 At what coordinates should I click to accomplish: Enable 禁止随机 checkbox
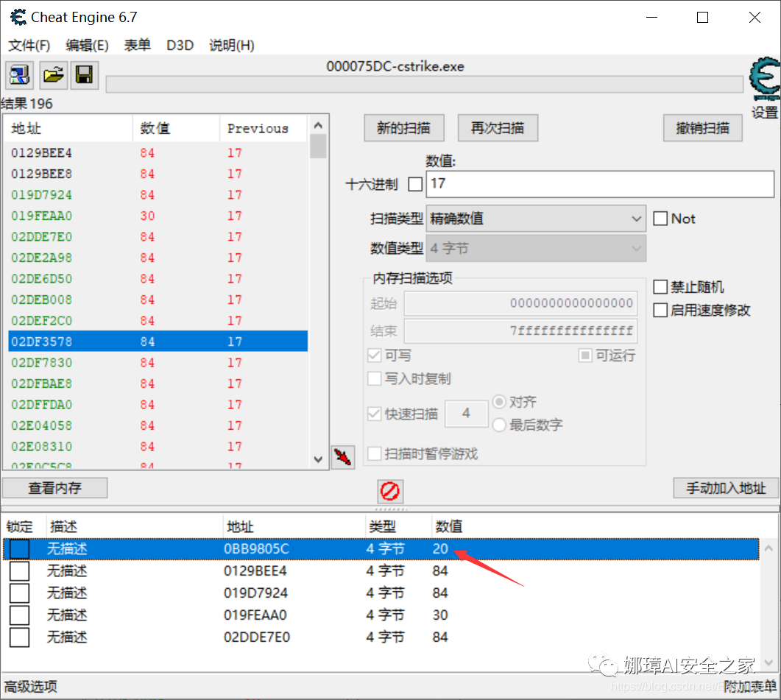tap(660, 287)
